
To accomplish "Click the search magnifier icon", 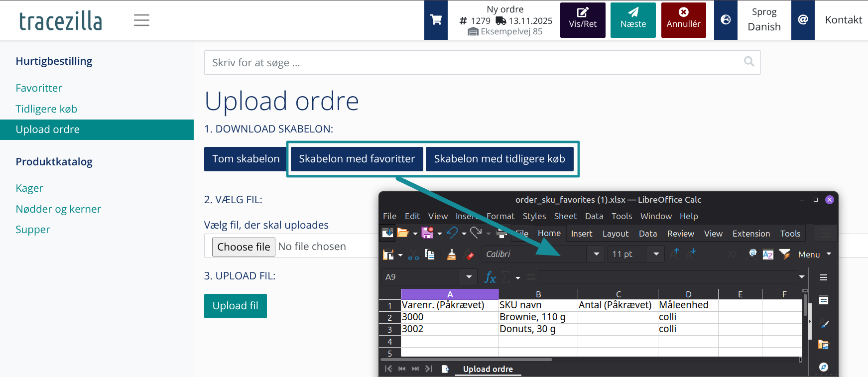I will (x=749, y=61).
